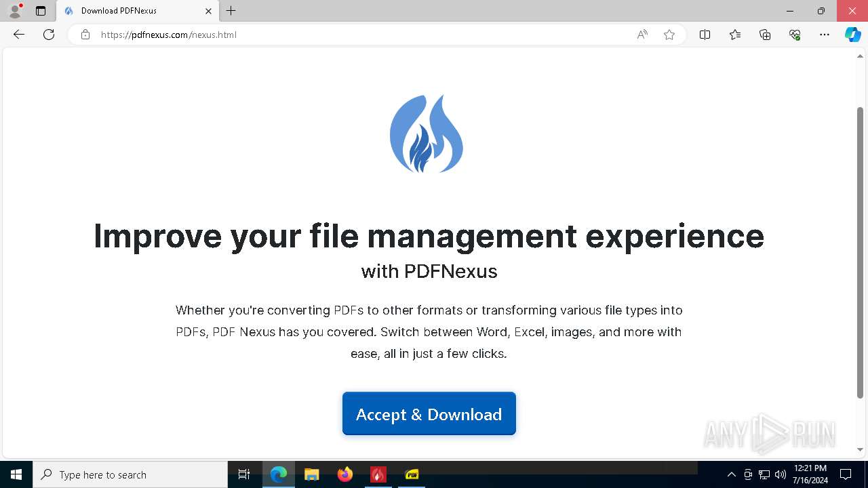Go back to the previous page
This screenshot has width=868, height=488.
click(x=19, y=35)
